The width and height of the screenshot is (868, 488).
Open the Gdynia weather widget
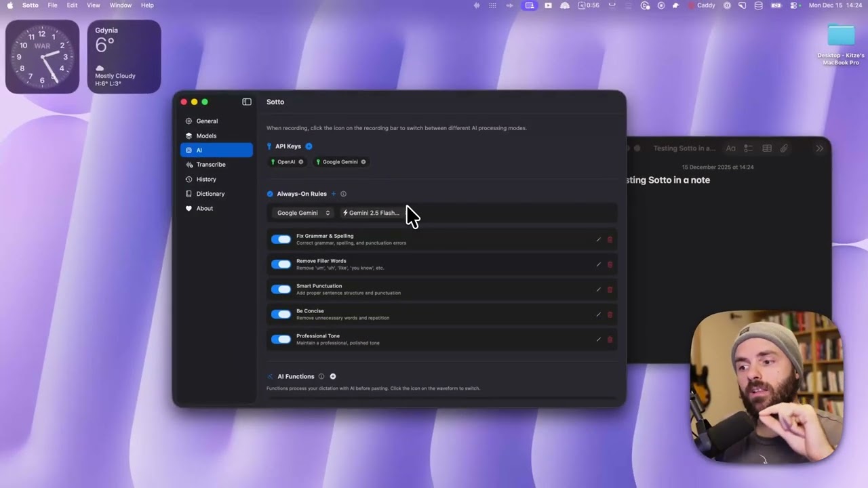pos(124,56)
